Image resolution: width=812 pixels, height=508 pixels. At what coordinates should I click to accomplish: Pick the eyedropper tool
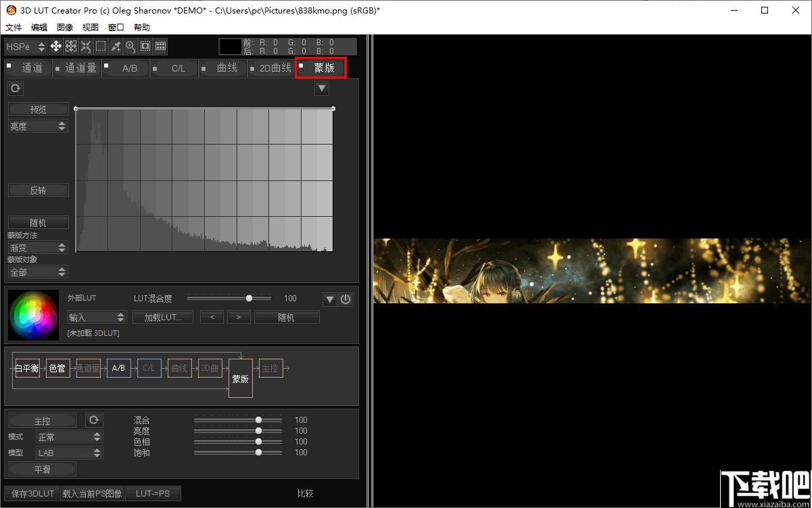coord(116,47)
